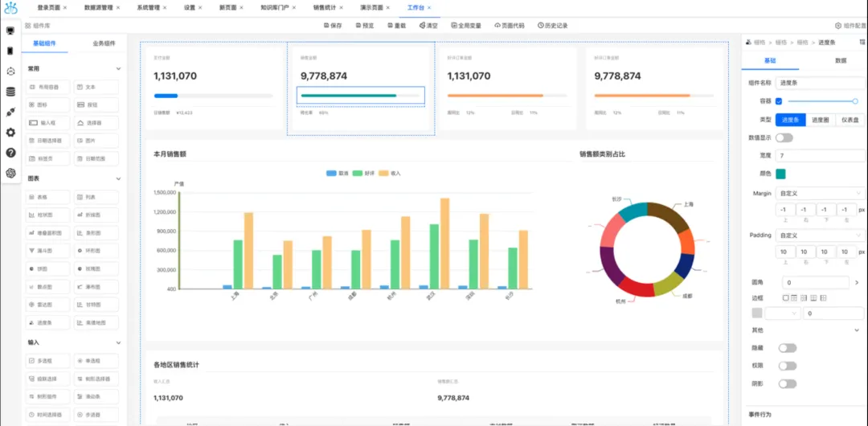Open the Margin 自定义 dropdown
This screenshot has height=426, width=868.
[820, 194]
